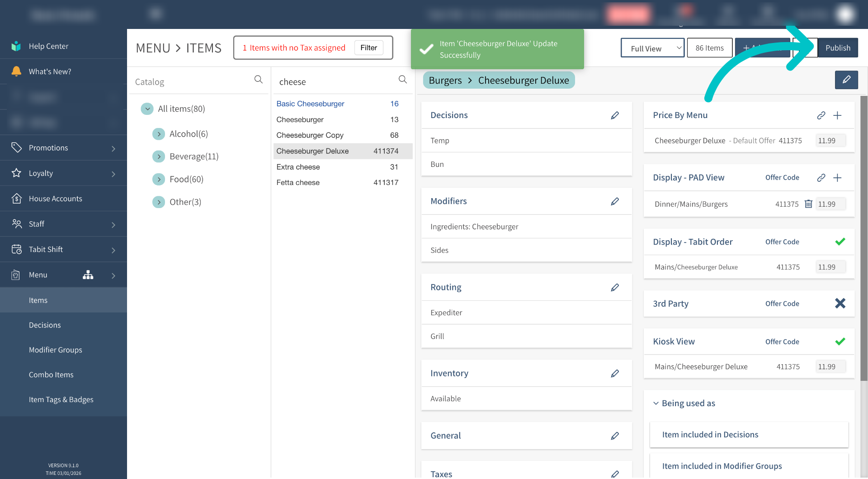Viewport: 868px width, 479px height.
Task: Go to Combo Items in sidebar
Action: 51,375
